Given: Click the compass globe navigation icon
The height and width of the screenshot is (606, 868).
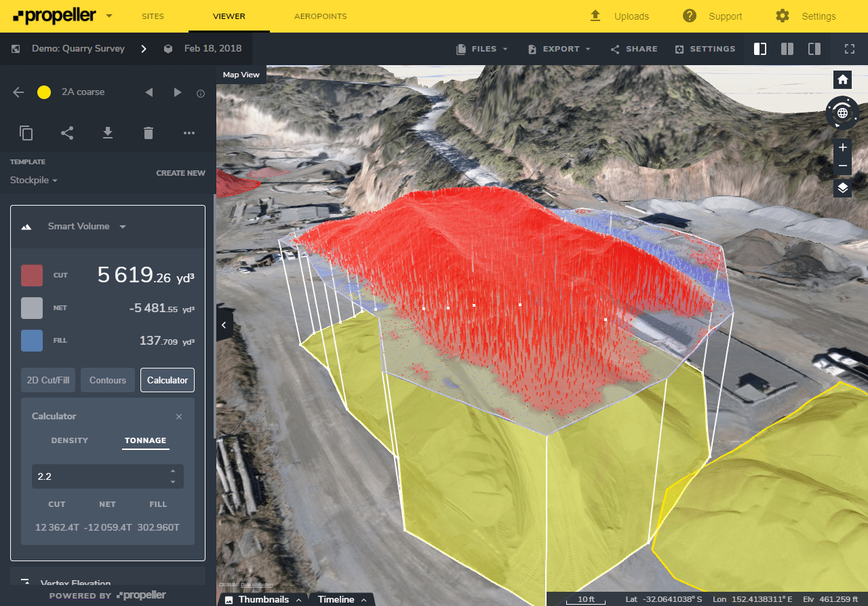Looking at the screenshot, I should (842, 113).
